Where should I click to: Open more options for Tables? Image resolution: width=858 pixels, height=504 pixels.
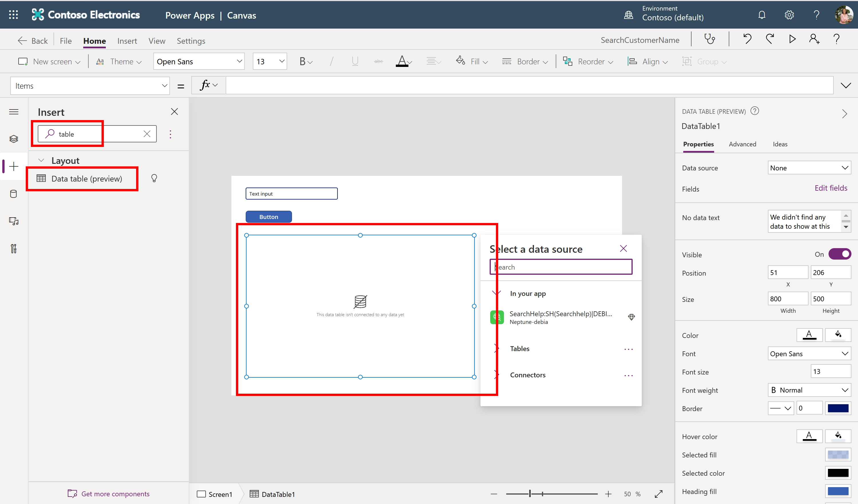point(628,349)
